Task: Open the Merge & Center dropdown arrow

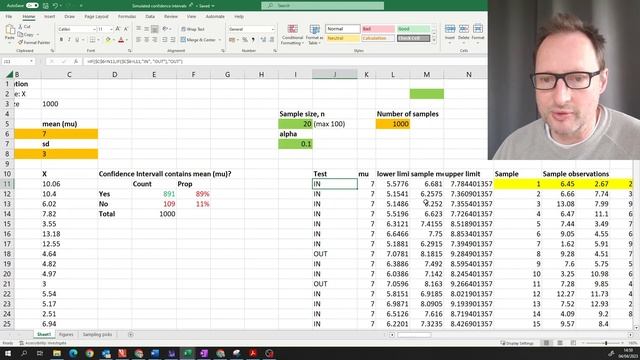Action: point(220,40)
